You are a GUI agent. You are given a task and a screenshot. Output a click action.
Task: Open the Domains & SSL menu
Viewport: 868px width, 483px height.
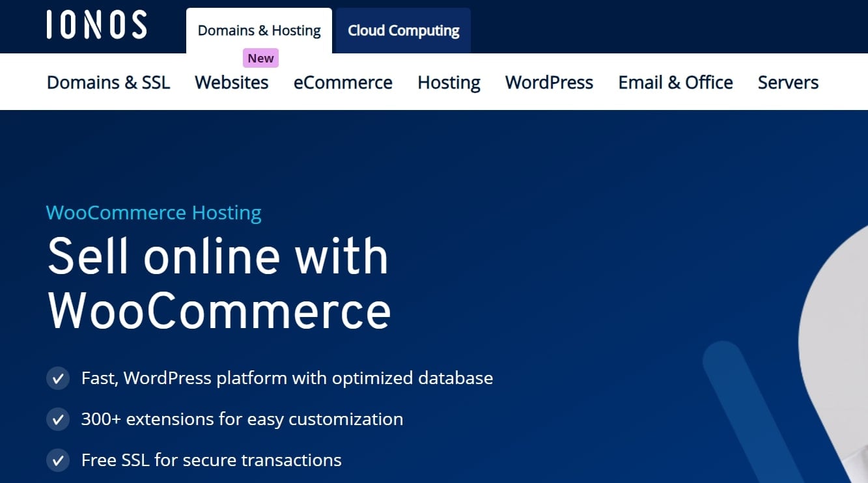pyautogui.click(x=109, y=83)
